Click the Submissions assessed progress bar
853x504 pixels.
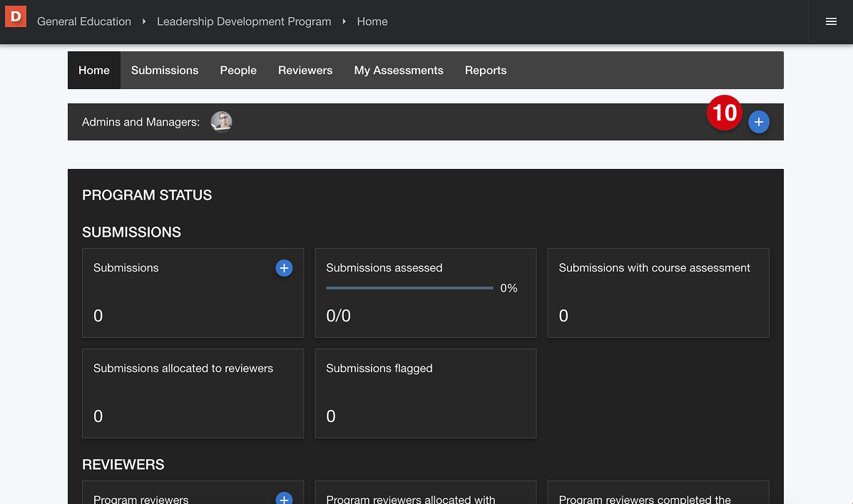(409, 288)
